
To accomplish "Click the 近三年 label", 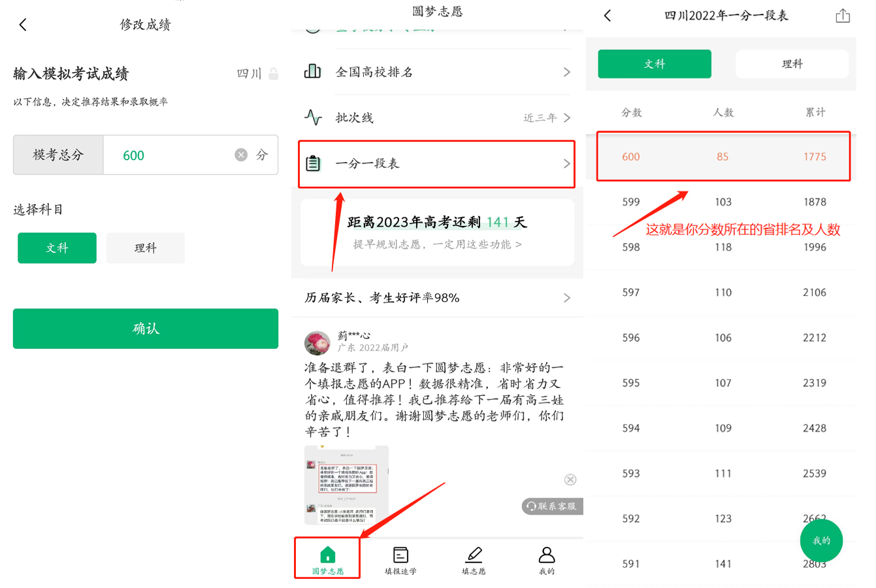I will point(540,118).
